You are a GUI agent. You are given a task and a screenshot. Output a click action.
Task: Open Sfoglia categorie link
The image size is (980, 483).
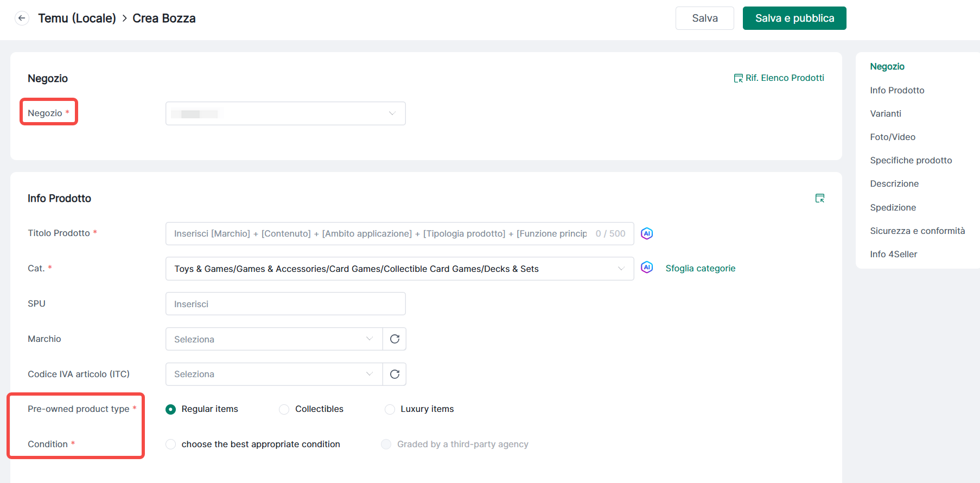(x=700, y=268)
